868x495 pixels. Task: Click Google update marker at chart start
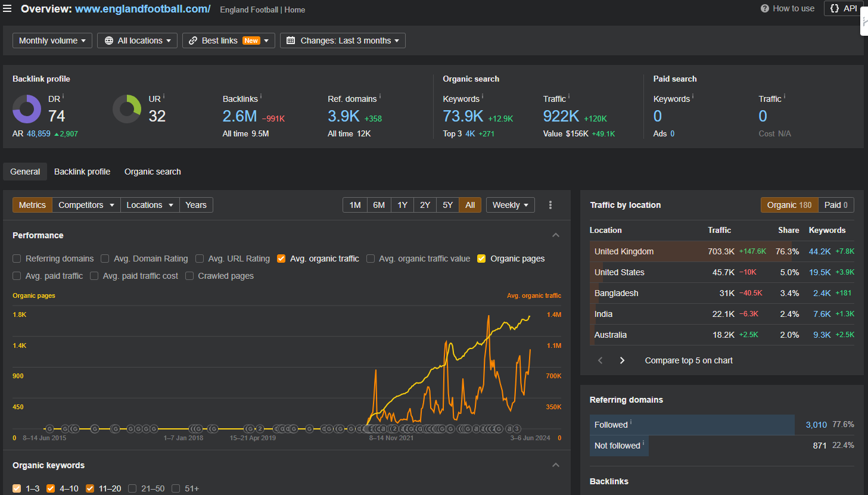click(50, 429)
